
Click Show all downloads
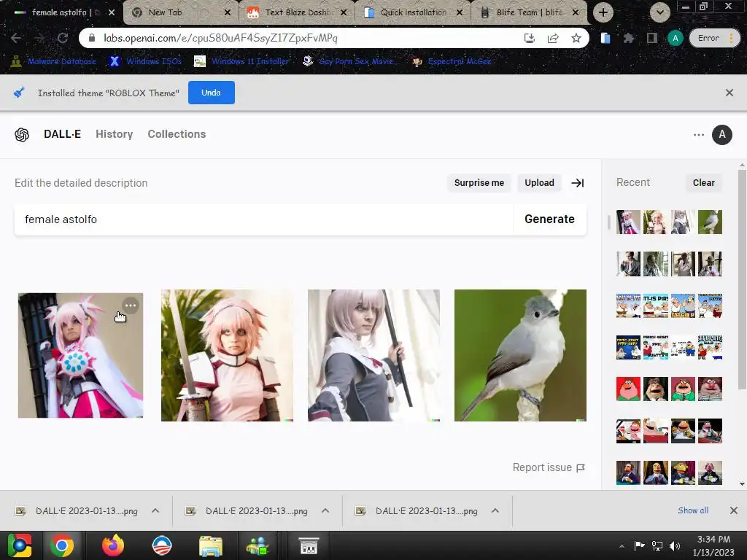[x=693, y=510]
